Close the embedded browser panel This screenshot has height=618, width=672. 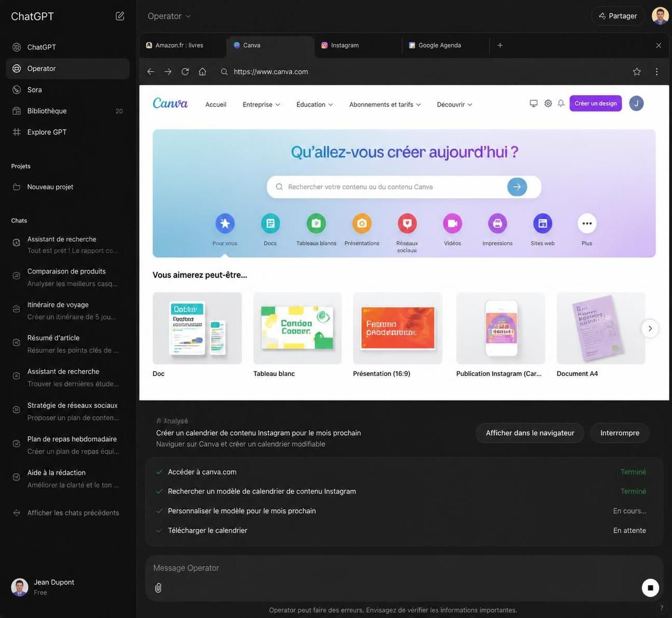(659, 45)
